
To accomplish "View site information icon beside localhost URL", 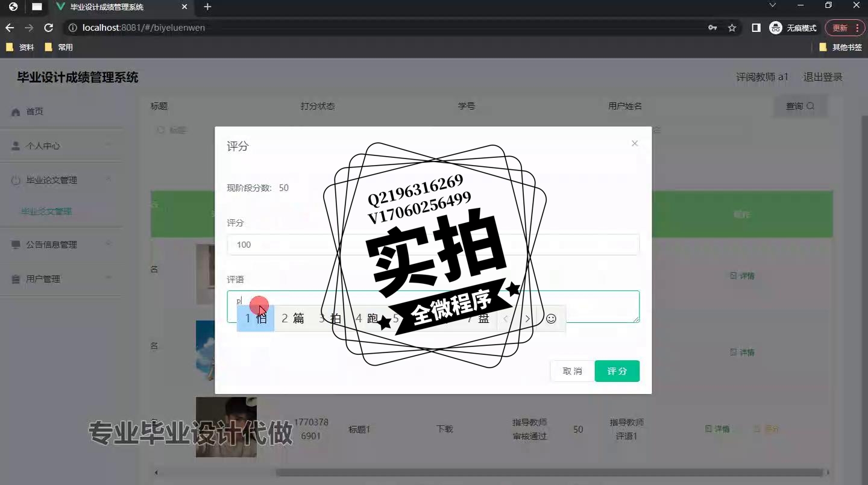I will (72, 28).
